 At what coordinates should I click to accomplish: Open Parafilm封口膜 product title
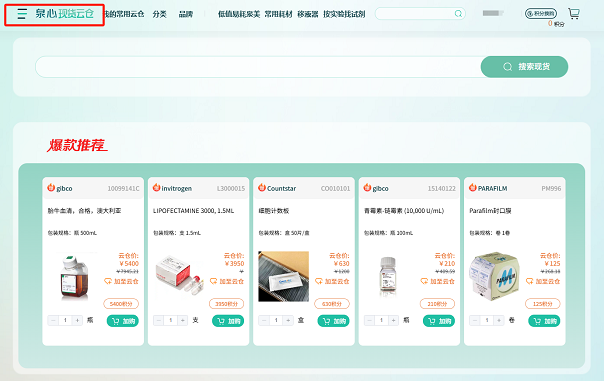[x=490, y=211]
